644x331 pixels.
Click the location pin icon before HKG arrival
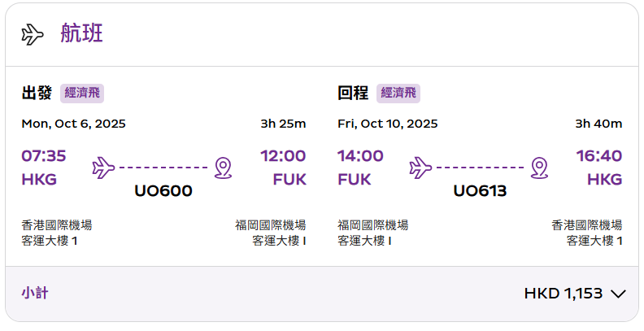(x=539, y=168)
